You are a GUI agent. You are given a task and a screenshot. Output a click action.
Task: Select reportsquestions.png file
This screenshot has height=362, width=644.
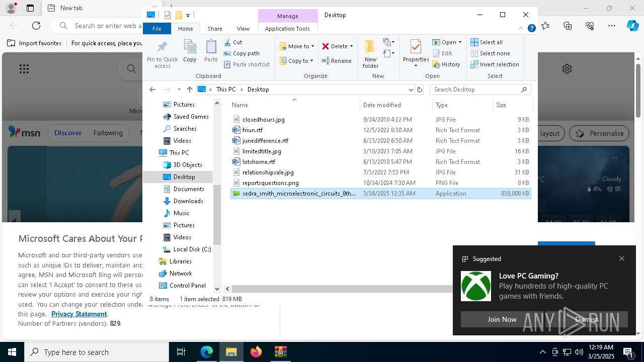(381, 183)
